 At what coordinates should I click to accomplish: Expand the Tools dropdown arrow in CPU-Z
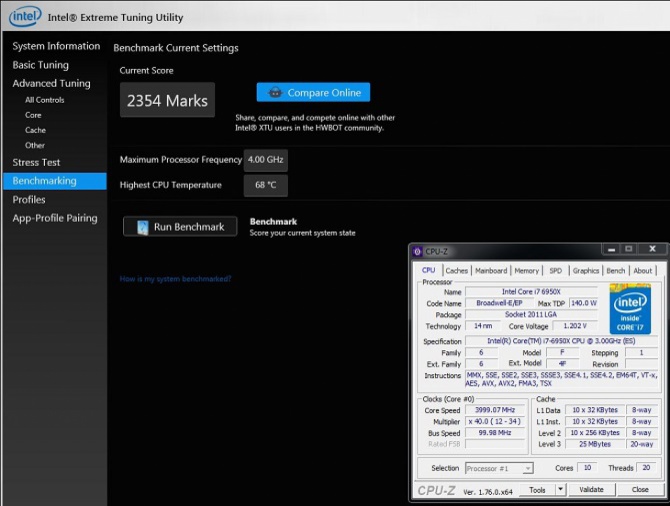click(560, 490)
